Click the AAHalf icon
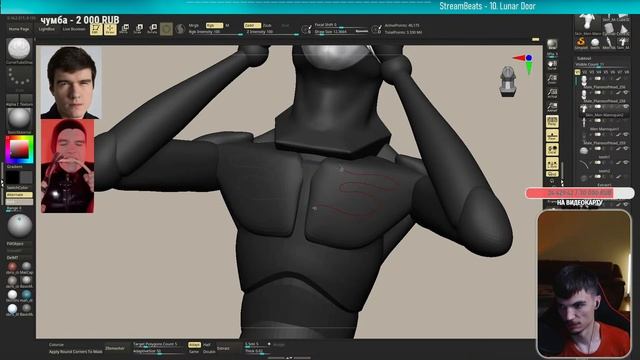Image resolution: width=640 pixels, height=360 pixels. tap(552, 107)
